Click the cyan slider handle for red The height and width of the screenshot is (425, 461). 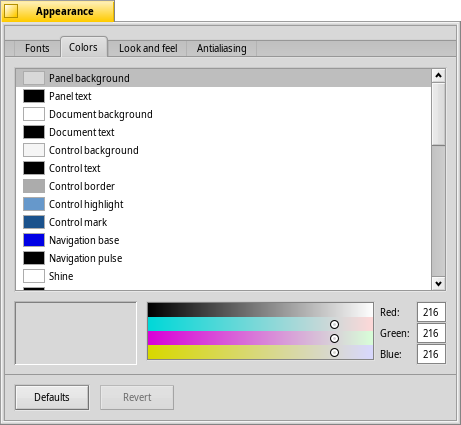[x=334, y=324]
